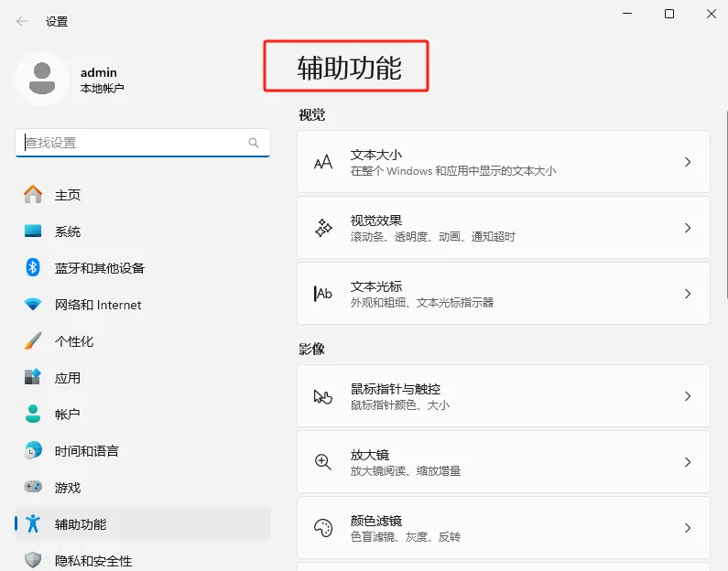Select 隐私和安全性 in the sidebar
Screen dimensions: 728x571
(143, 560)
